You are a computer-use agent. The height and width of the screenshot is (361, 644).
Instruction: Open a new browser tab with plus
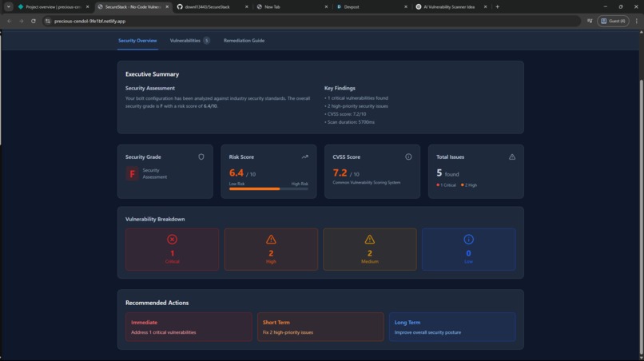[497, 6]
